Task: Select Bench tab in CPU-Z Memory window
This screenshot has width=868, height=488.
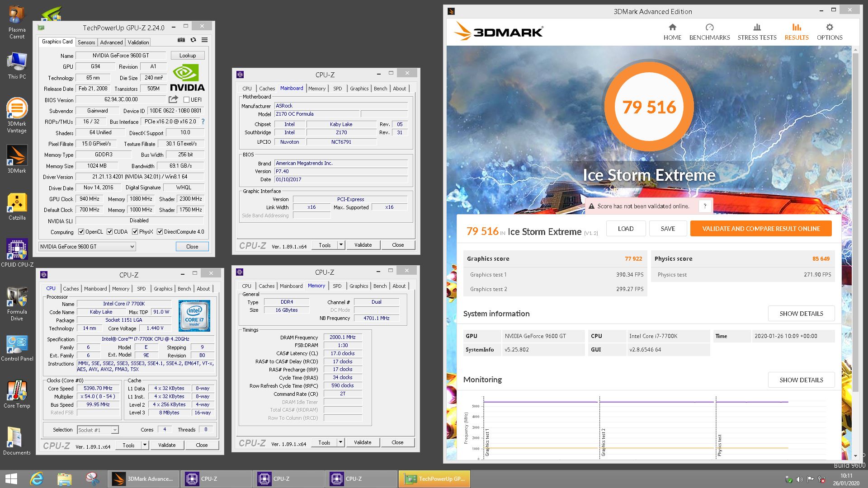Action: tap(380, 286)
